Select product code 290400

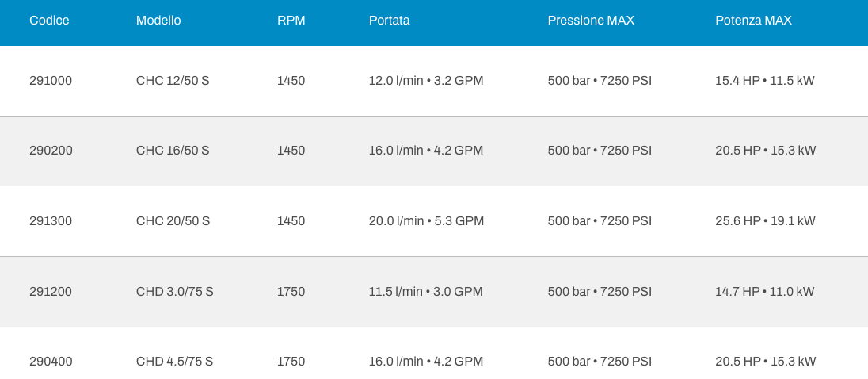[x=51, y=362]
